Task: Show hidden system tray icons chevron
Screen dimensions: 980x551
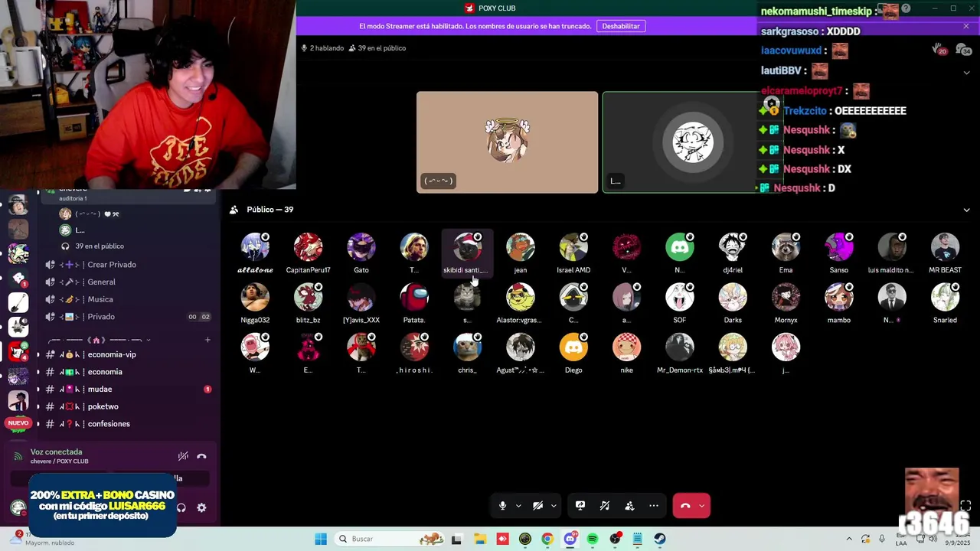Action: [848, 539]
